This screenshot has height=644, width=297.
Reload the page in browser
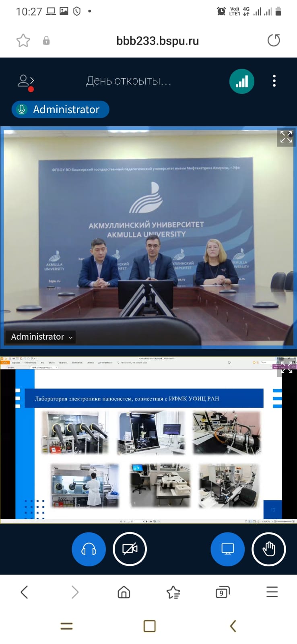274,41
